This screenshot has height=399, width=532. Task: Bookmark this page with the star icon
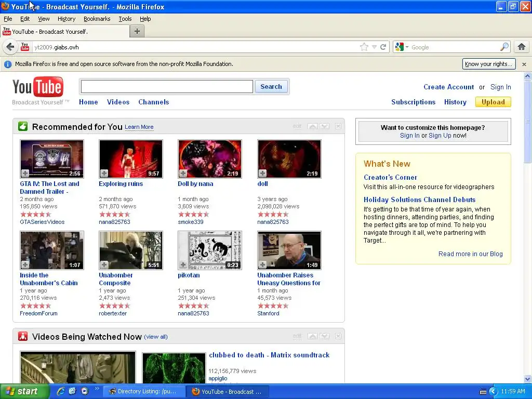(364, 47)
